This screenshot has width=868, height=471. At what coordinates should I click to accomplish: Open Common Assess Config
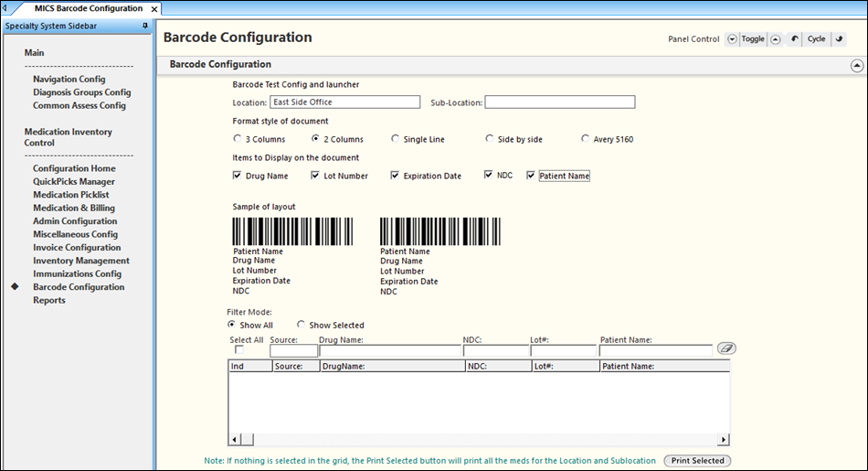pyautogui.click(x=79, y=106)
